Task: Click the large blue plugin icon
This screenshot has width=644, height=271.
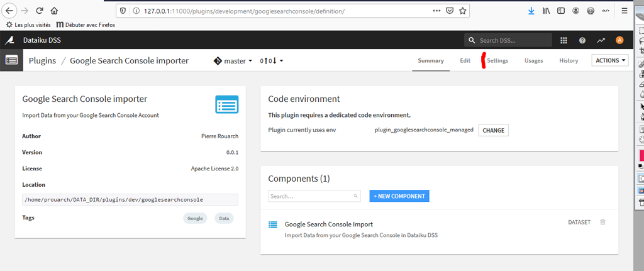Action: pos(226,104)
